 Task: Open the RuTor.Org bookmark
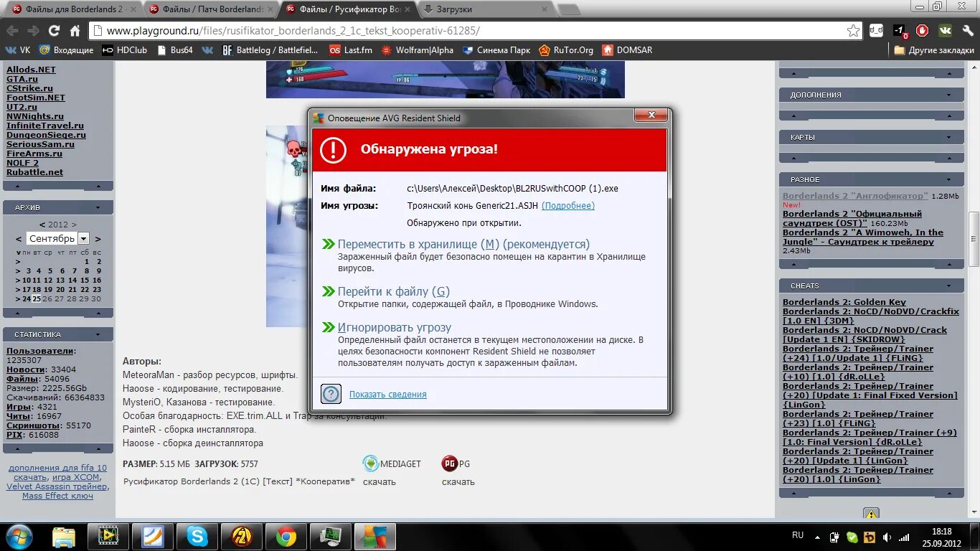pos(566,50)
